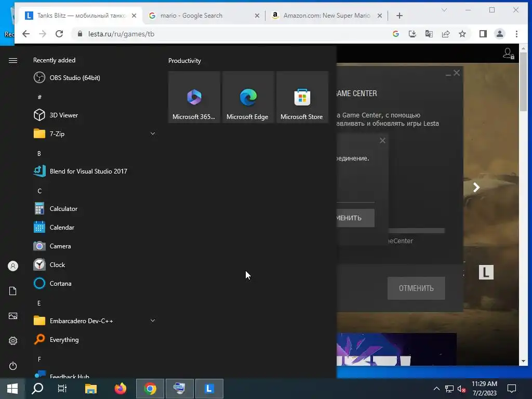This screenshot has width=532, height=399.
Task: Click the Windows Start button
Action: click(12, 389)
